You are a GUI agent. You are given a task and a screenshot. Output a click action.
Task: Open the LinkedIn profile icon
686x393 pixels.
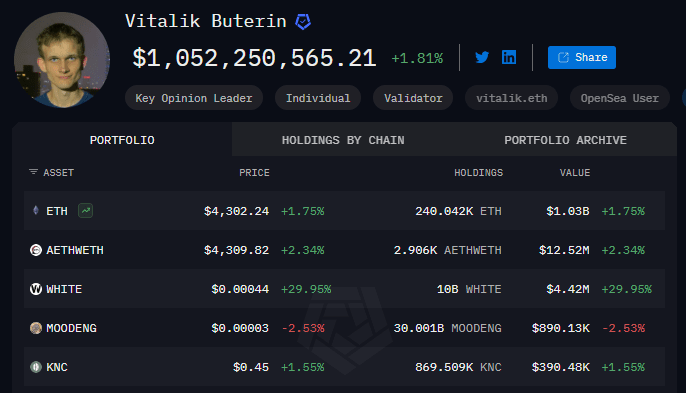509,57
